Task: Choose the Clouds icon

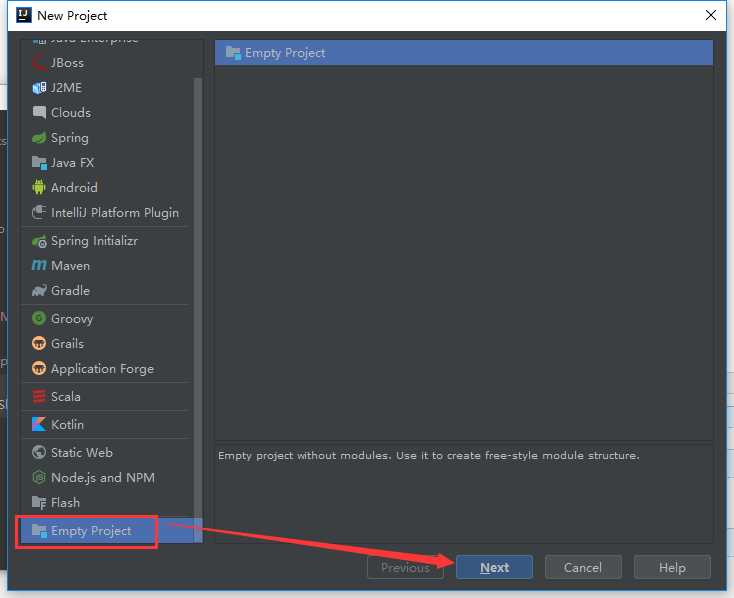Action: (x=39, y=112)
